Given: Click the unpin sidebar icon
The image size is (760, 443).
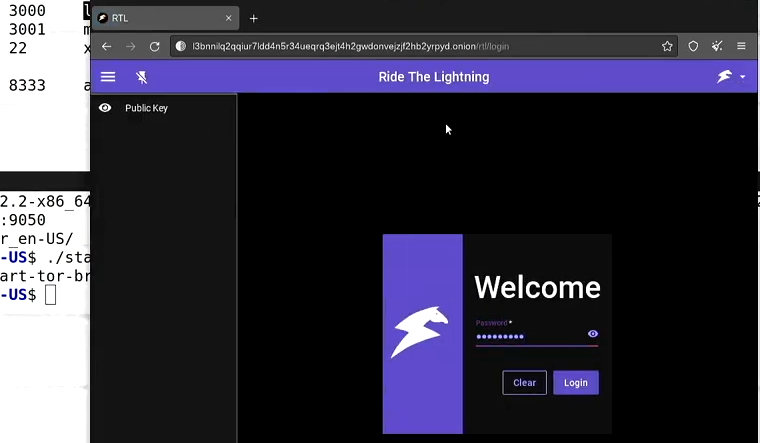Looking at the screenshot, I should [142, 77].
